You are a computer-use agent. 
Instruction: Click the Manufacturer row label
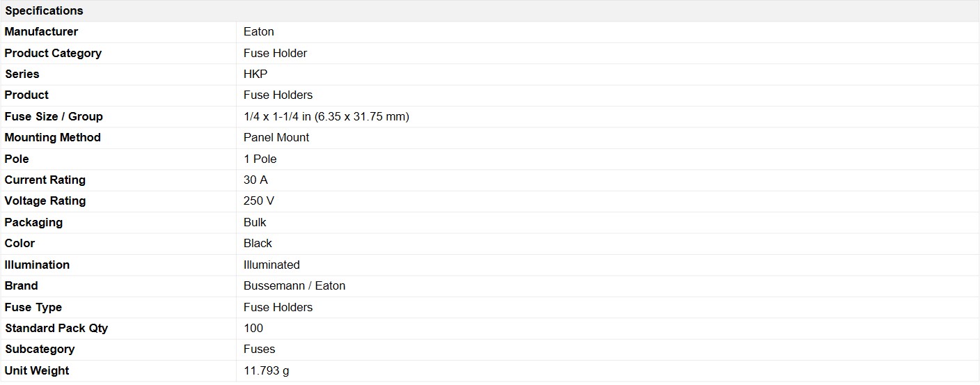point(42,31)
